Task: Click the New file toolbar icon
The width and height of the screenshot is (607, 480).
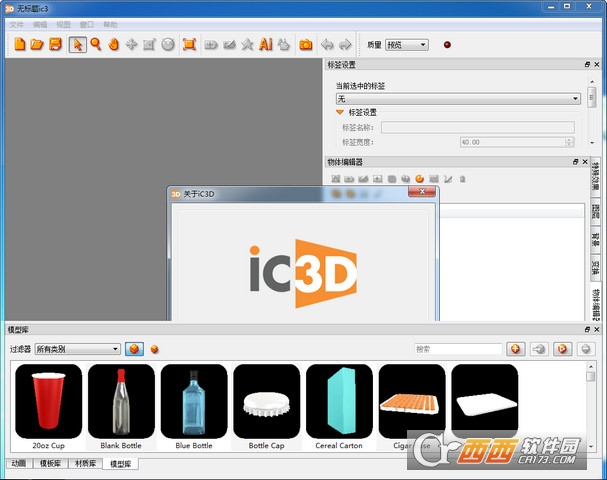Action: (20, 44)
